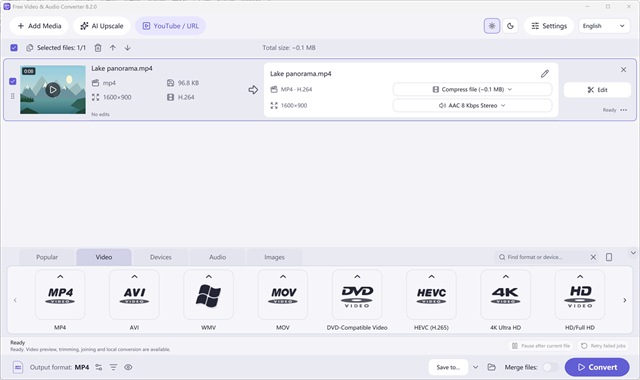The height and width of the screenshot is (380, 640).
Task: Open the English language dropdown
Action: (604, 26)
